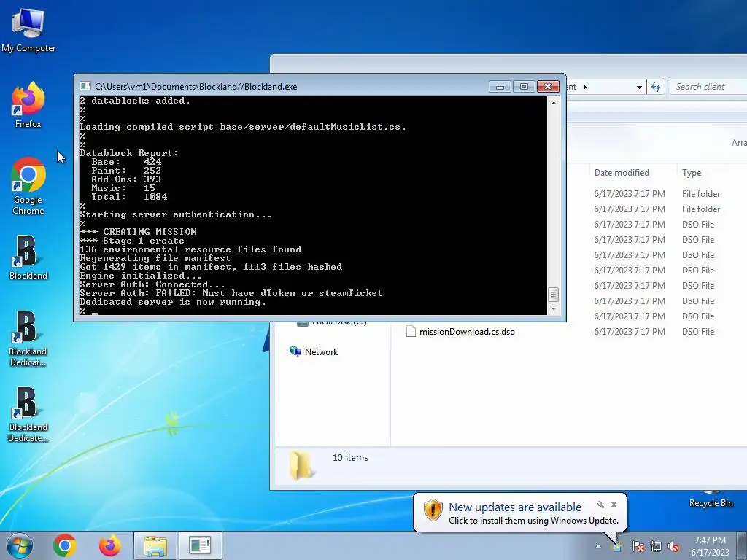Click the Windows Update shield icon
Image resolution: width=747 pixels, height=560 pixels.
point(433,510)
